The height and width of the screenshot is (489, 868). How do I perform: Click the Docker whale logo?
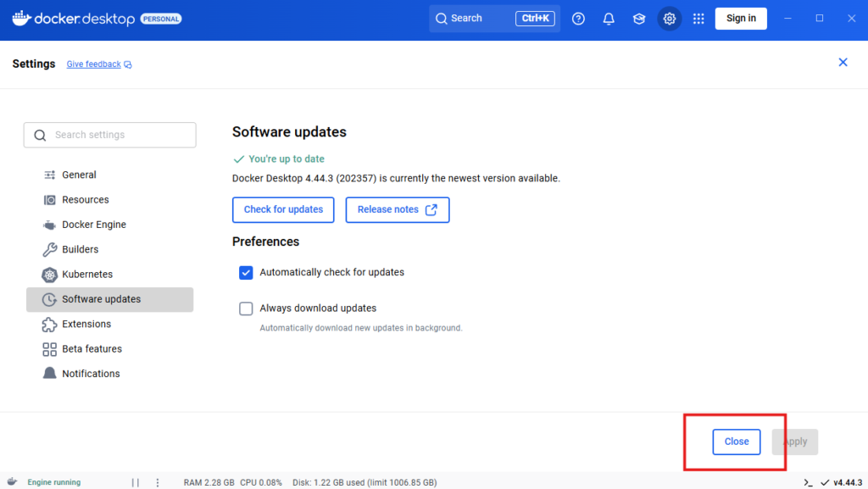coord(21,19)
